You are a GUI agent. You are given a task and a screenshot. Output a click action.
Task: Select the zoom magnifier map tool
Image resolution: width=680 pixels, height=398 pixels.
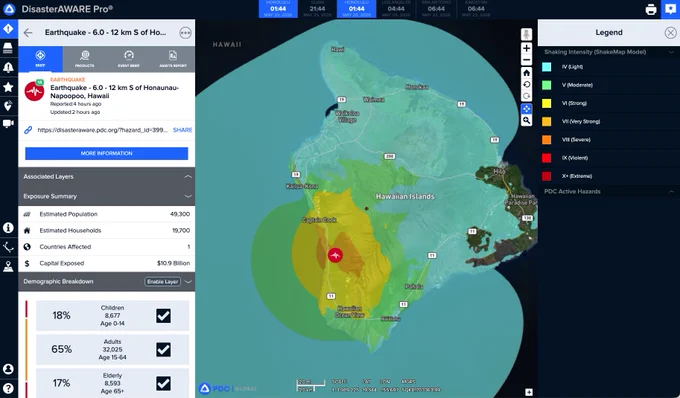(526, 121)
